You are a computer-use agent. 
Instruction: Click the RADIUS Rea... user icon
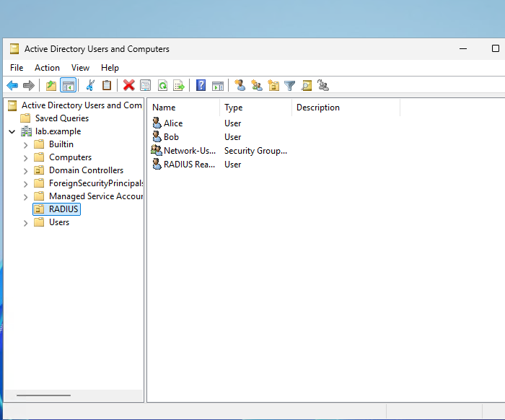click(x=157, y=165)
